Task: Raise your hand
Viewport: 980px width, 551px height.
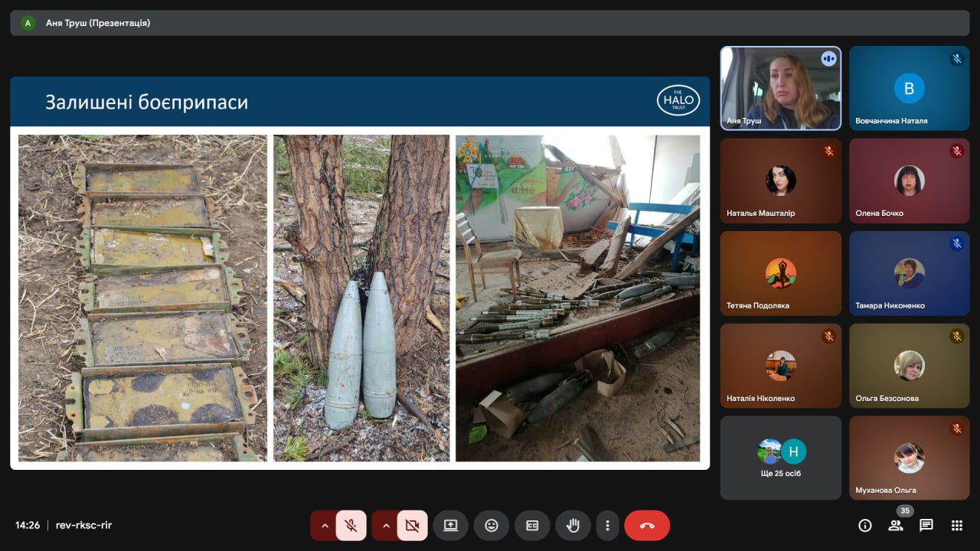Action: [573, 526]
